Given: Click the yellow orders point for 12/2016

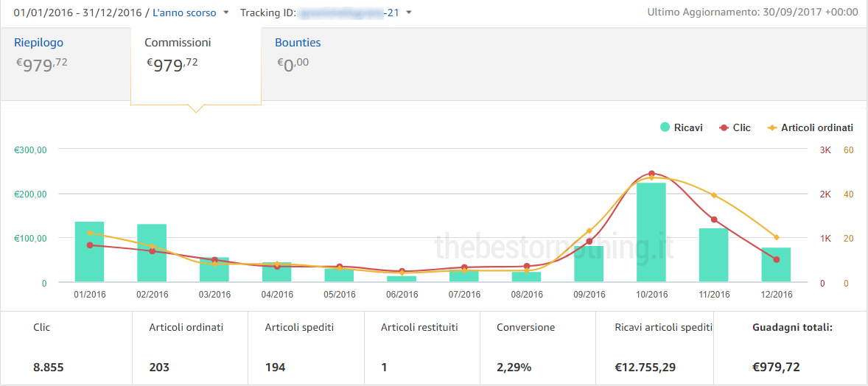Looking at the screenshot, I should click(776, 237).
